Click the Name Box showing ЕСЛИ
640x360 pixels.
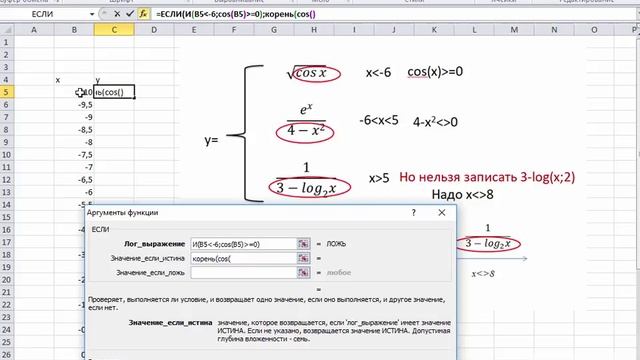42,14
